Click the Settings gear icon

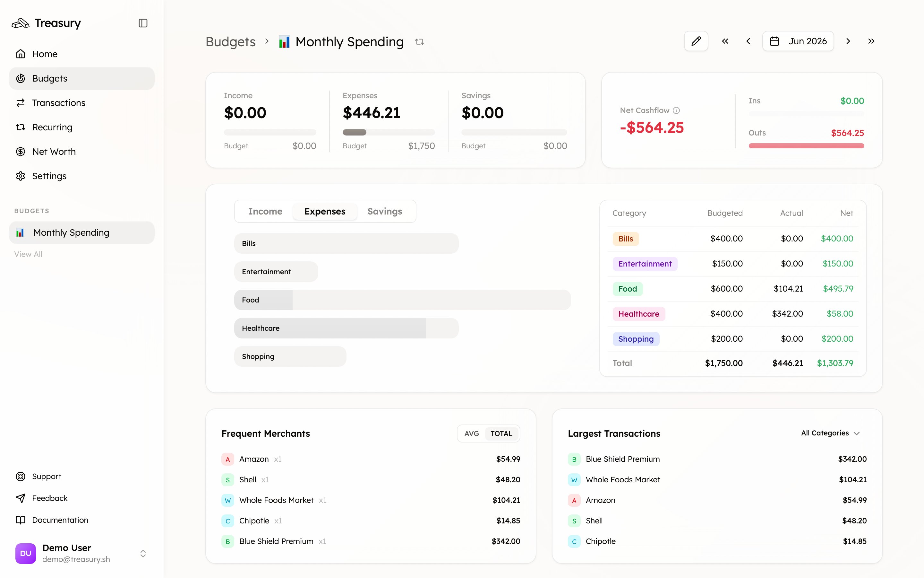tap(21, 176)
